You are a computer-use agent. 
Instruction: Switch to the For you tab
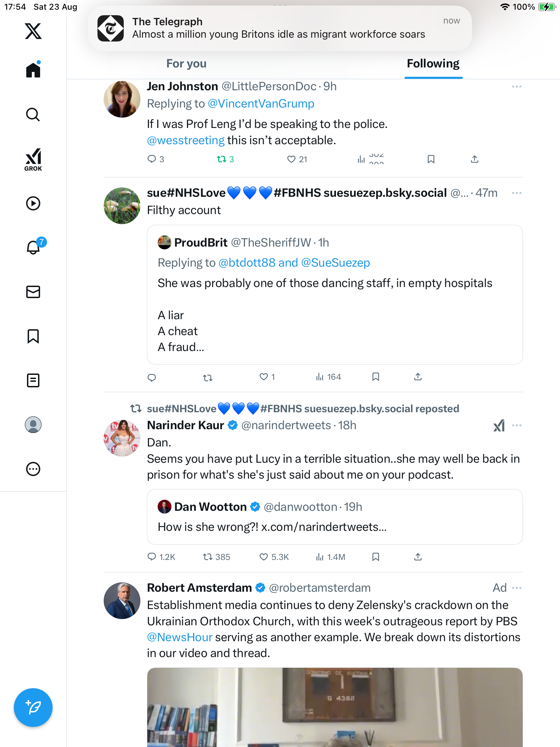click(x=186, y=64)
